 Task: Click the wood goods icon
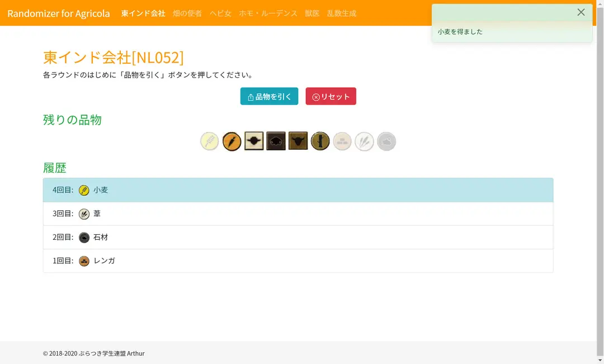coord(320,141)
